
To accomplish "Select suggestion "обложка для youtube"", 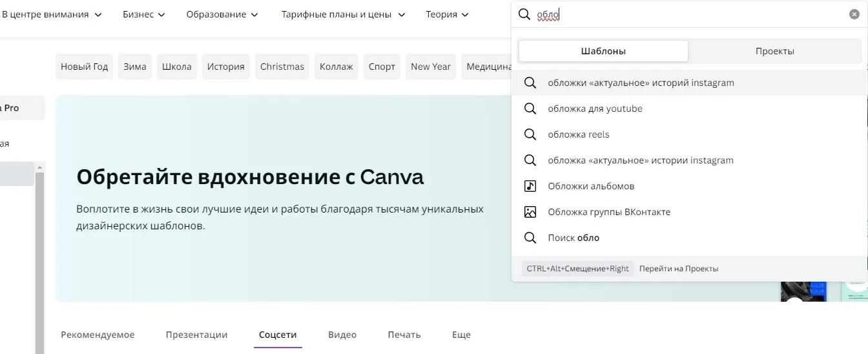I will [x=690, y=109].
